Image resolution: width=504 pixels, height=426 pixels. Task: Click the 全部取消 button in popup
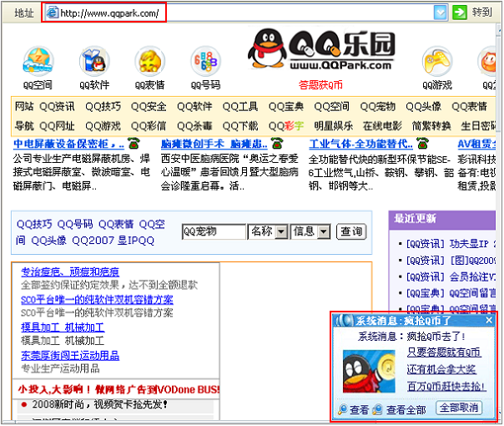459,408
